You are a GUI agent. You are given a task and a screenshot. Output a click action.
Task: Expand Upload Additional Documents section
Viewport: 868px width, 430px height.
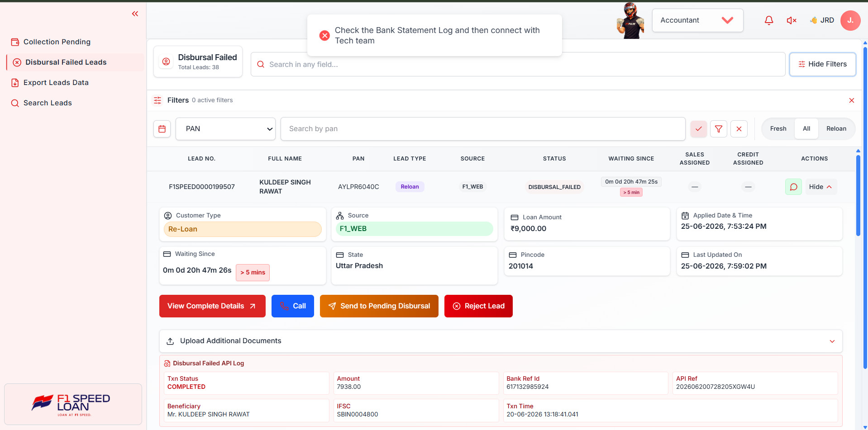point(501,341)
